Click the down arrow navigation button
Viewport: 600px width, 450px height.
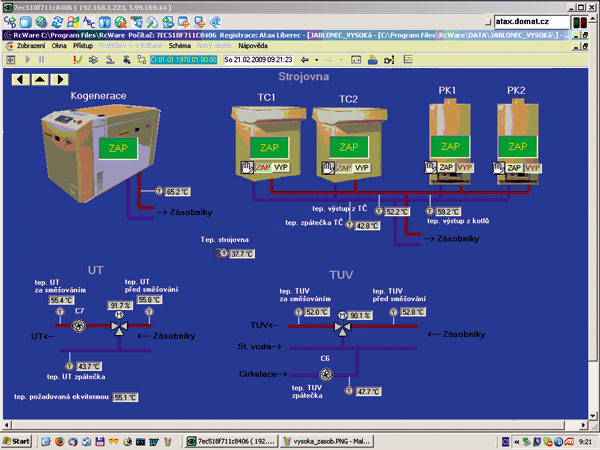[60, 78]
